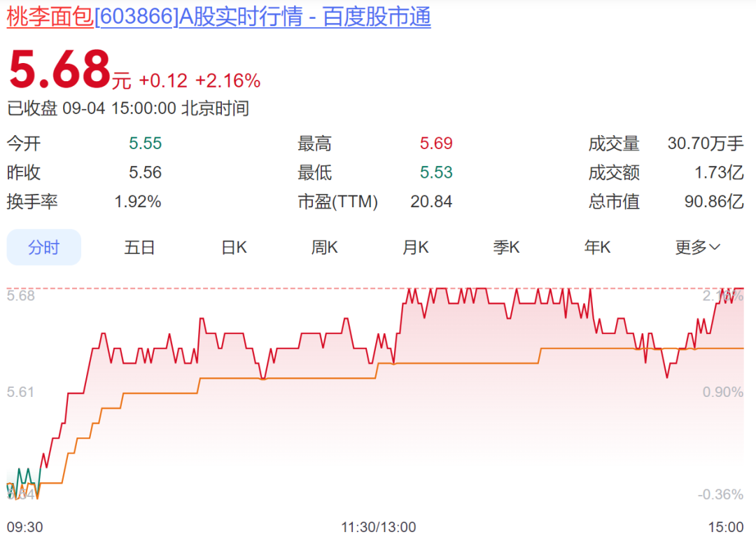756x546 pixels.
Task: Click the 今开 label
Action: 24,143
